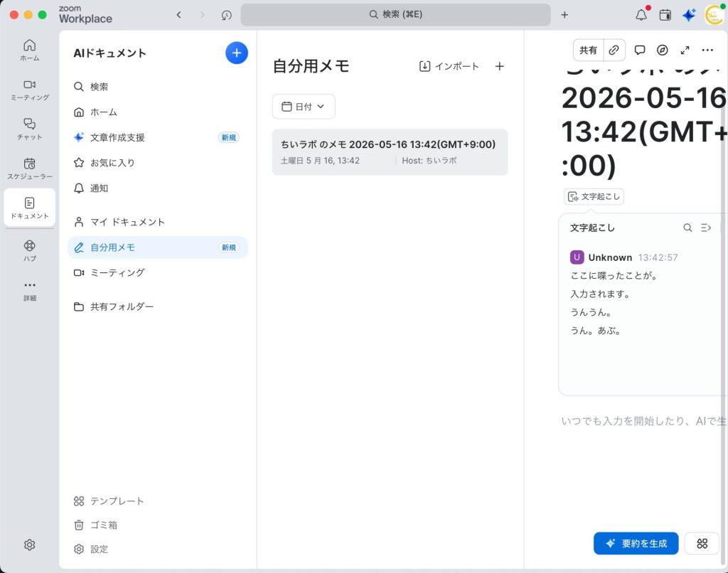Screen dimensions: 728x573
Task: Open テンプレート at sidebar bottom
Action: 109,501
